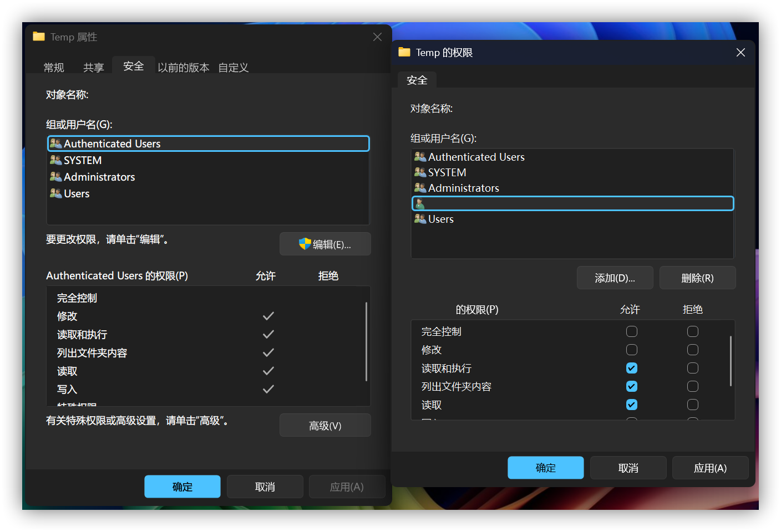This screenshot has height=532, width=781.
Task: Select the 安全 tab in Temp 的权限
Action: point(417,80)
